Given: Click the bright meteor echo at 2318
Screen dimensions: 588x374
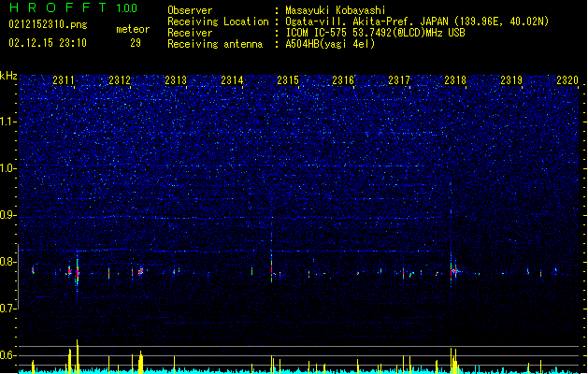Looking at the screenshot, I should 454,271.
